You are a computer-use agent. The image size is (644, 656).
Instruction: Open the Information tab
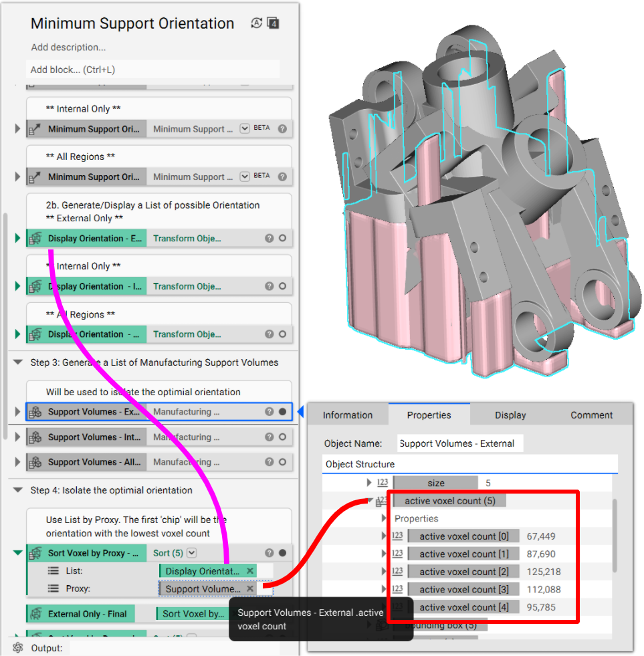pyautogui.click(x=348, y=415)
